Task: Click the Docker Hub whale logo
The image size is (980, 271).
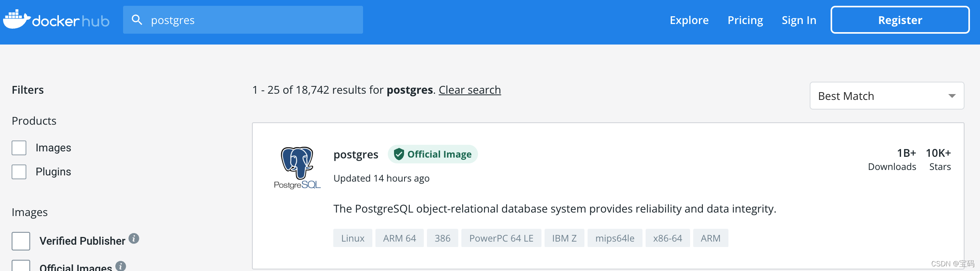Action: [17, 19]
